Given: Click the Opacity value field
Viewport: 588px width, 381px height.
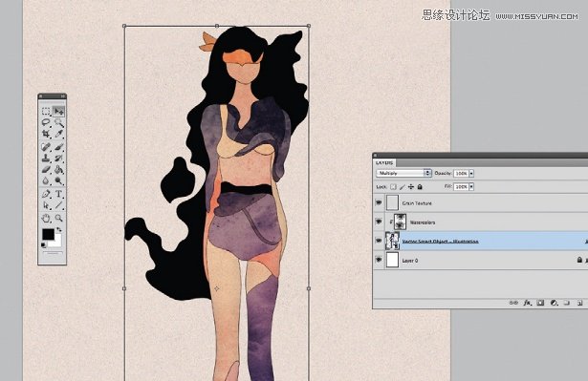Looking at the screenshot, I should (x=461, y=173).
